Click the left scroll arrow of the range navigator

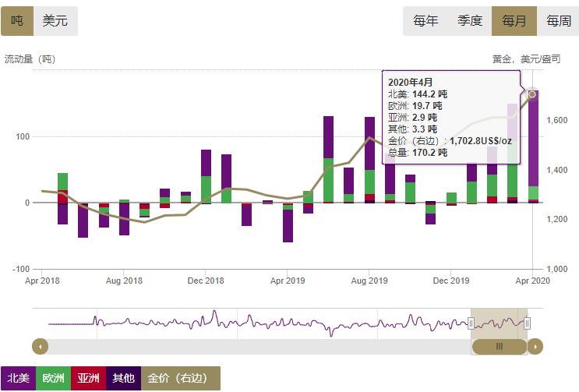click(x=41, y=347)
